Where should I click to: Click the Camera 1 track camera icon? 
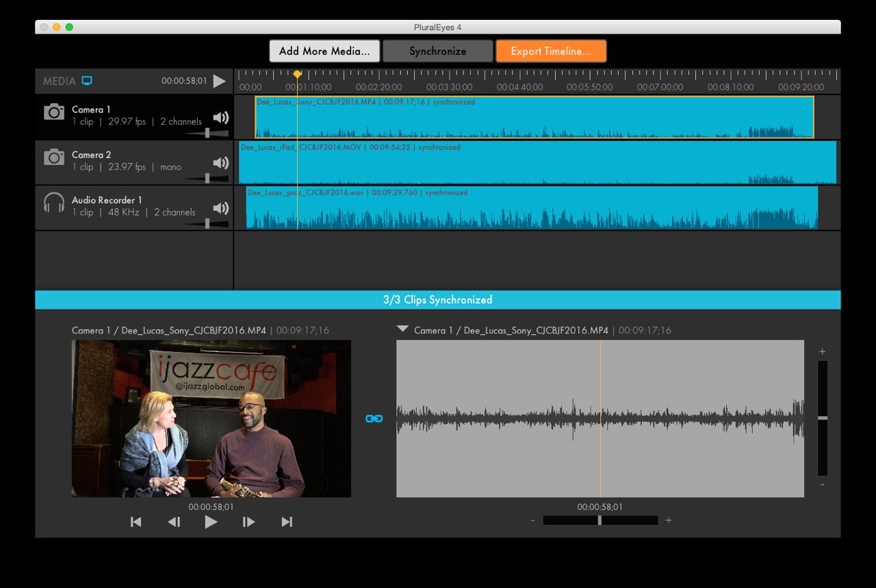pyautogui.click(x=54, y=112)
